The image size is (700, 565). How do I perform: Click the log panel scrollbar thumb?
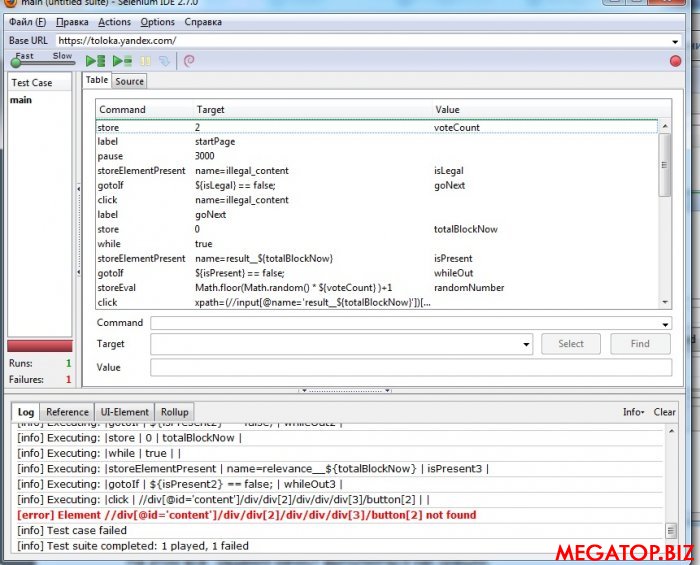coord(671,531)
